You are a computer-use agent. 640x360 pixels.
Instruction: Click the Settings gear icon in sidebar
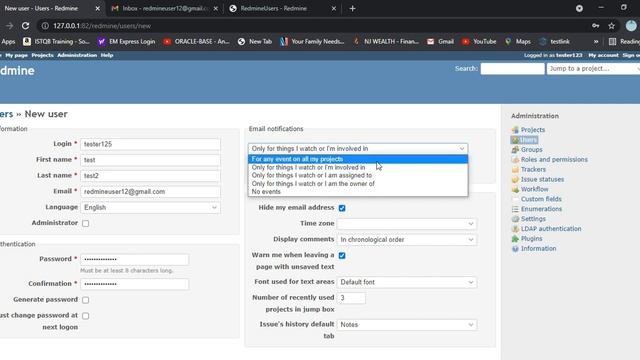(x=515, y=219)
